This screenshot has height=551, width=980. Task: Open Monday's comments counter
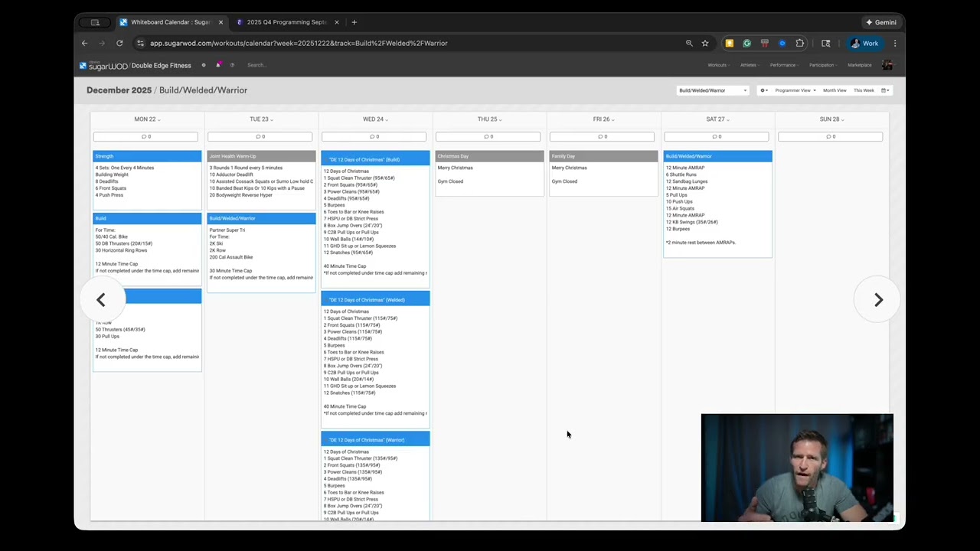(145, 137)
